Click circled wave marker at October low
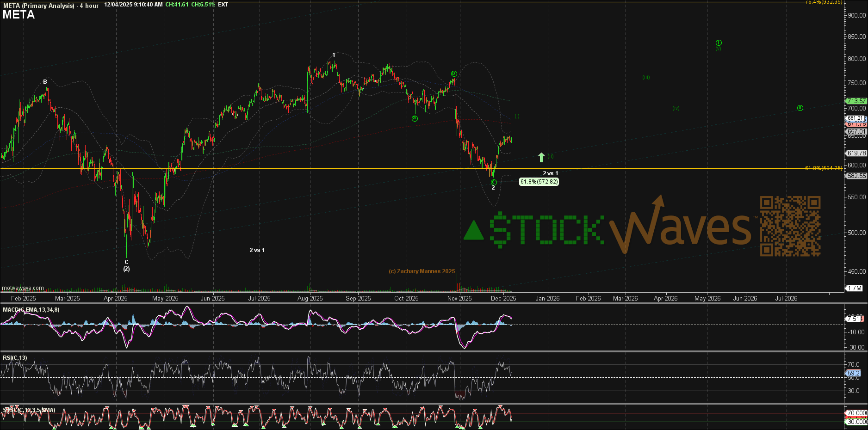 click(x=415, y=118)
